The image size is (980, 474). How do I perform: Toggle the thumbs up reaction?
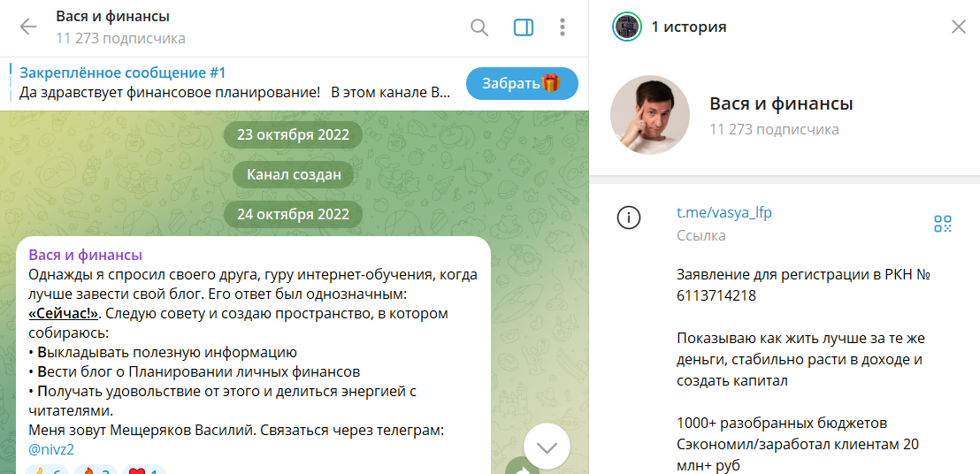tap(48, 470)
